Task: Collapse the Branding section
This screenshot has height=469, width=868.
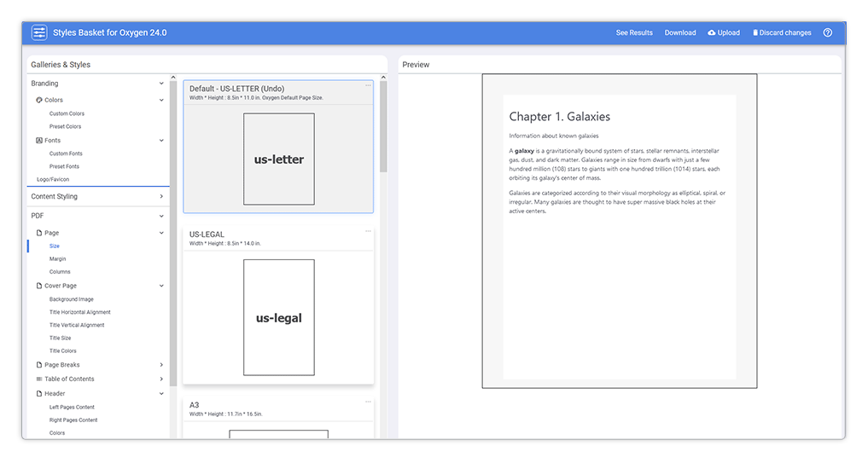Action: pos(161,84)
